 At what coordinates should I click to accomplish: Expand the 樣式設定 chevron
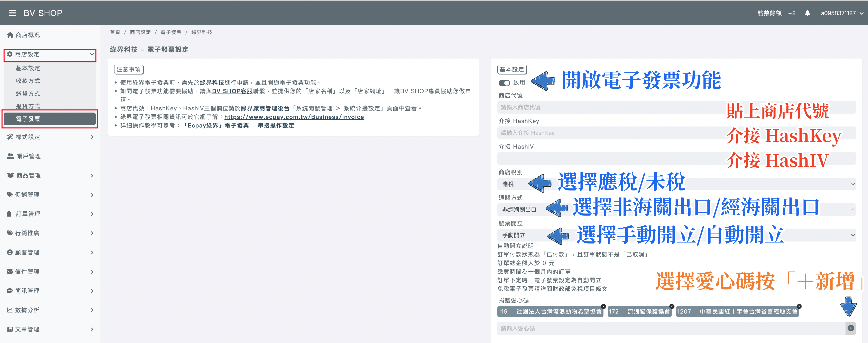[x=92, y=137]
